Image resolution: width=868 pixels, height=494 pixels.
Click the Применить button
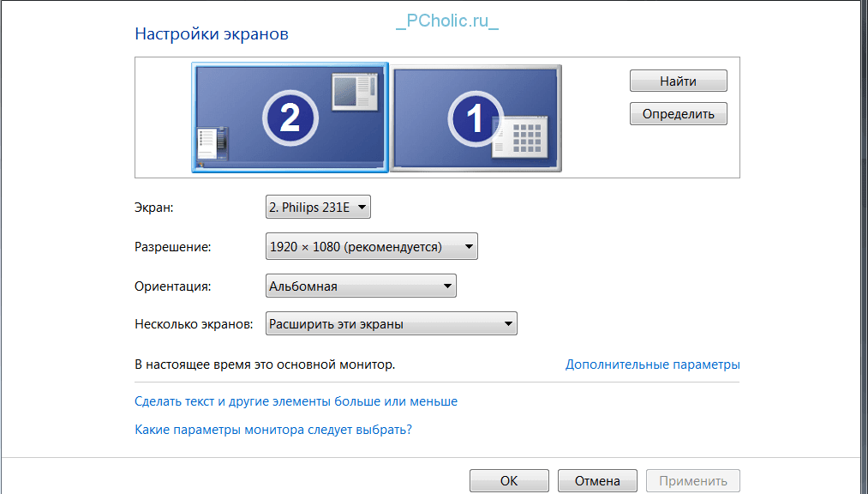point(693,480)
